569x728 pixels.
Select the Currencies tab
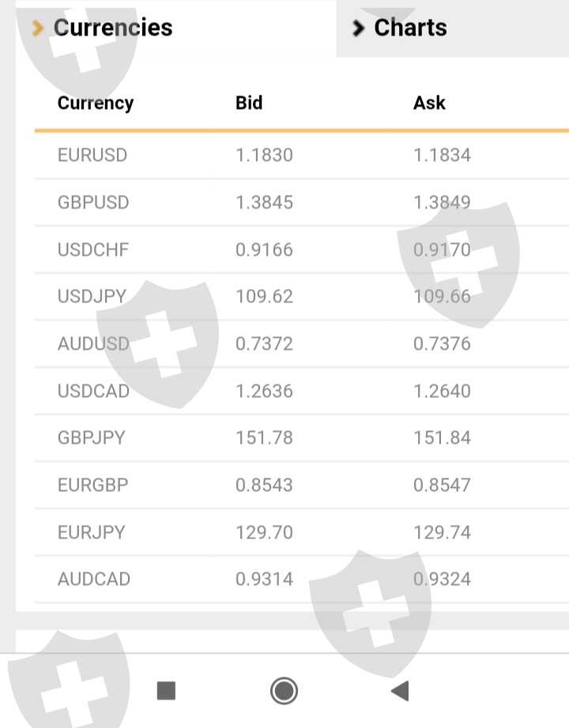(175, 28)
